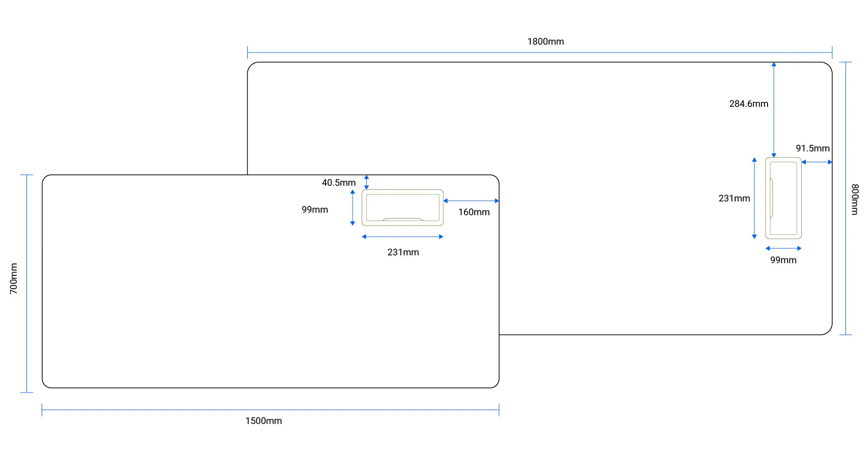
Task: Click the 40.5mm dimension arrow
Action: coord(366,182)
